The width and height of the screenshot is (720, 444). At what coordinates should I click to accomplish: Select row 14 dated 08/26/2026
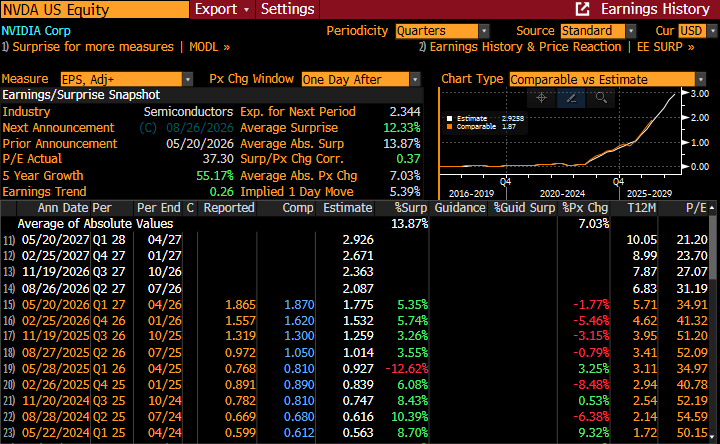coord(355,289)
